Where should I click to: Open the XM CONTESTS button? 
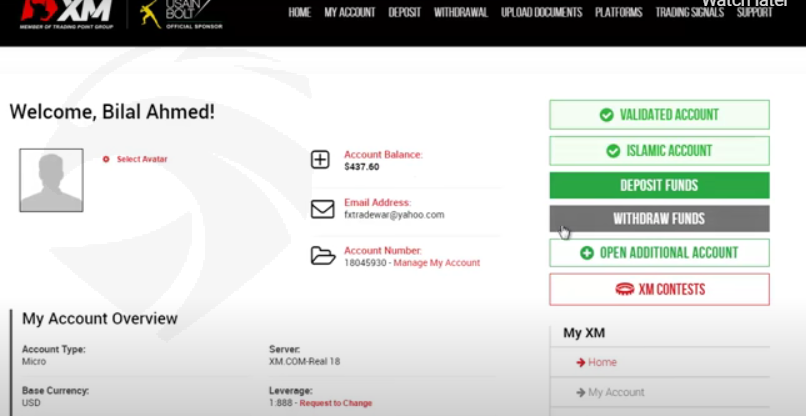pyautogui.click(x=660, y=290)
